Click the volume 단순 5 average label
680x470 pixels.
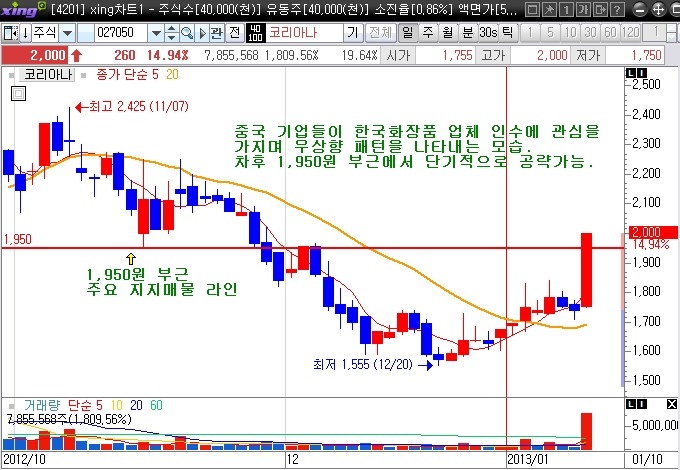85,405
